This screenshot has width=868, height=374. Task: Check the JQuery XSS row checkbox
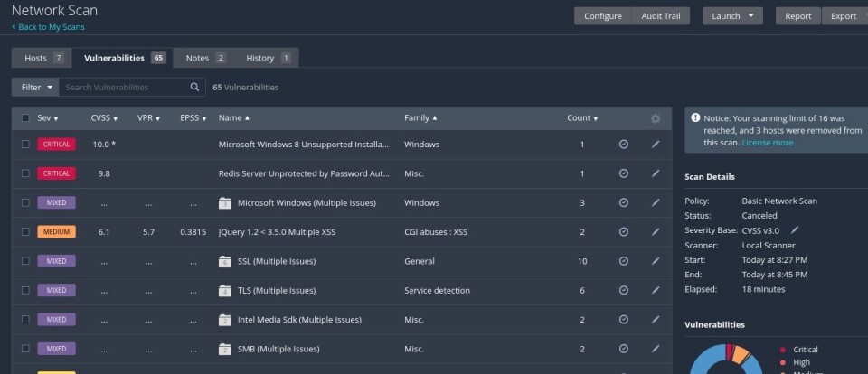click(x=25, y=232)
